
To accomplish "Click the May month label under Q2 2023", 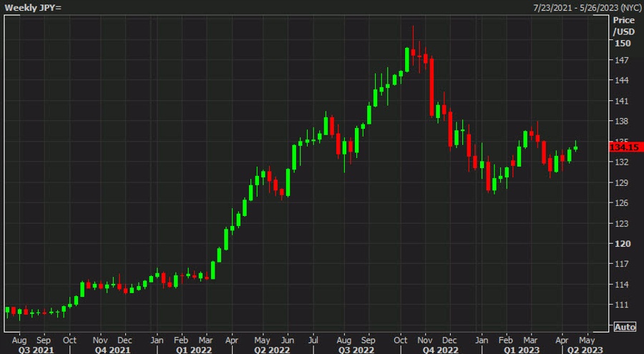I will 587,340.
